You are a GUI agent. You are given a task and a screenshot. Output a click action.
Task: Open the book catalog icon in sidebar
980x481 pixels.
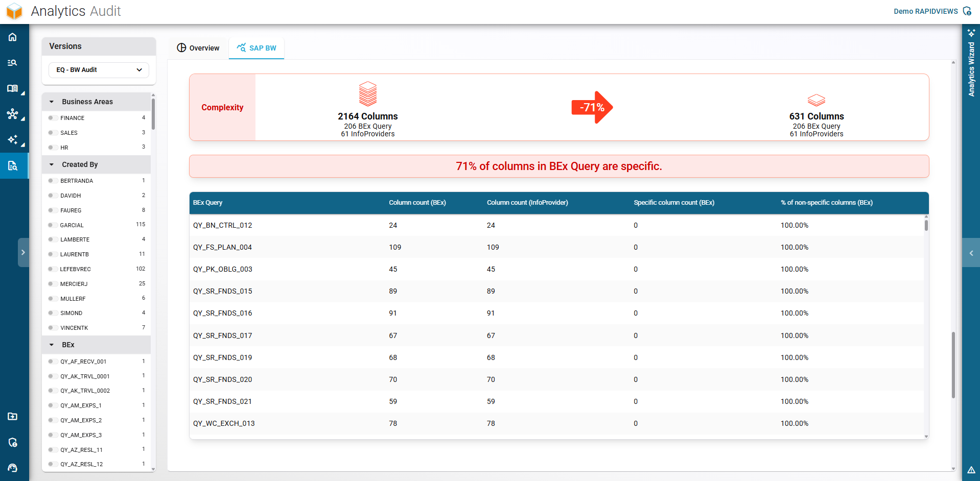[13, 88]
